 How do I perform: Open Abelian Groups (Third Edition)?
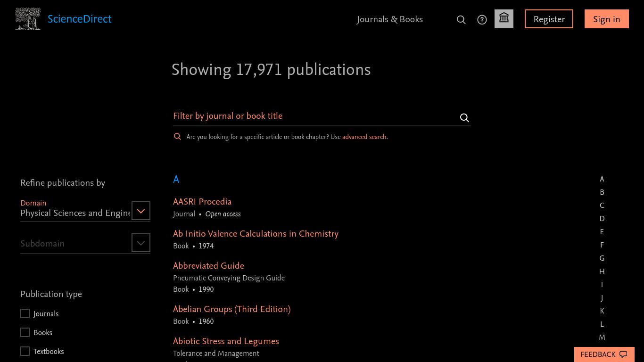coord(231,309)
